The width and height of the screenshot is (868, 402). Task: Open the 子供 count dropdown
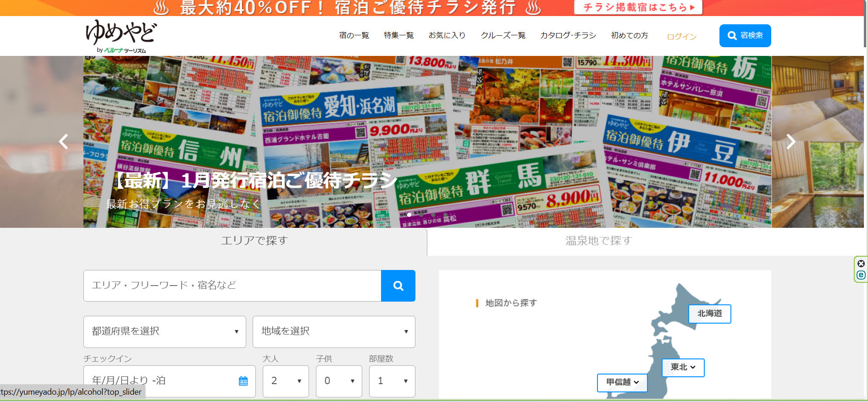tap(339, 381)
